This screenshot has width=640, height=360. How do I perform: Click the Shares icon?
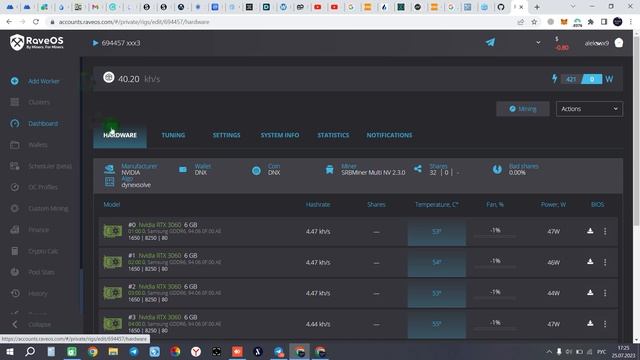[x=418, y=169]
